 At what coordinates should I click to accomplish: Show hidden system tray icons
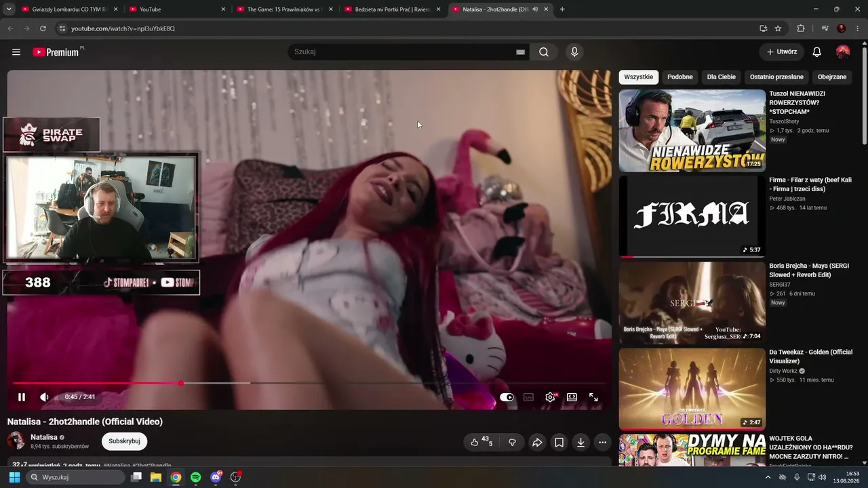[768, 477]
